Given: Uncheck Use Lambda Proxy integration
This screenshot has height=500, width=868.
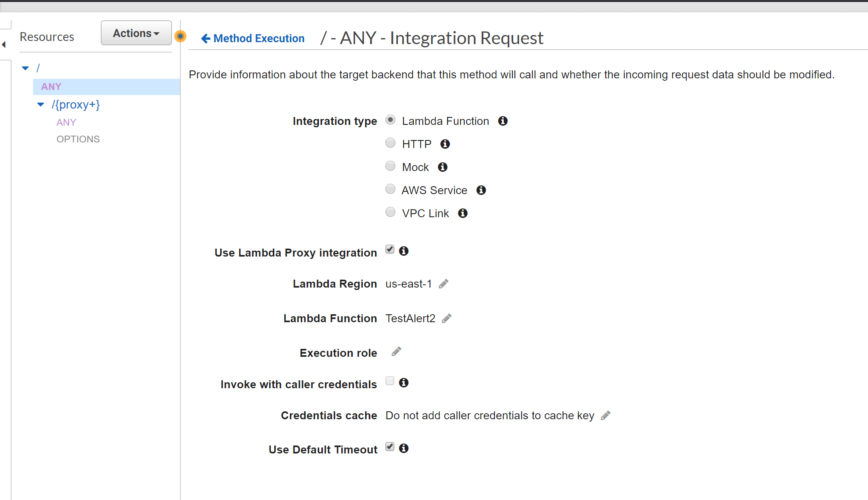Looking at the screenshot, I should 389,249.
